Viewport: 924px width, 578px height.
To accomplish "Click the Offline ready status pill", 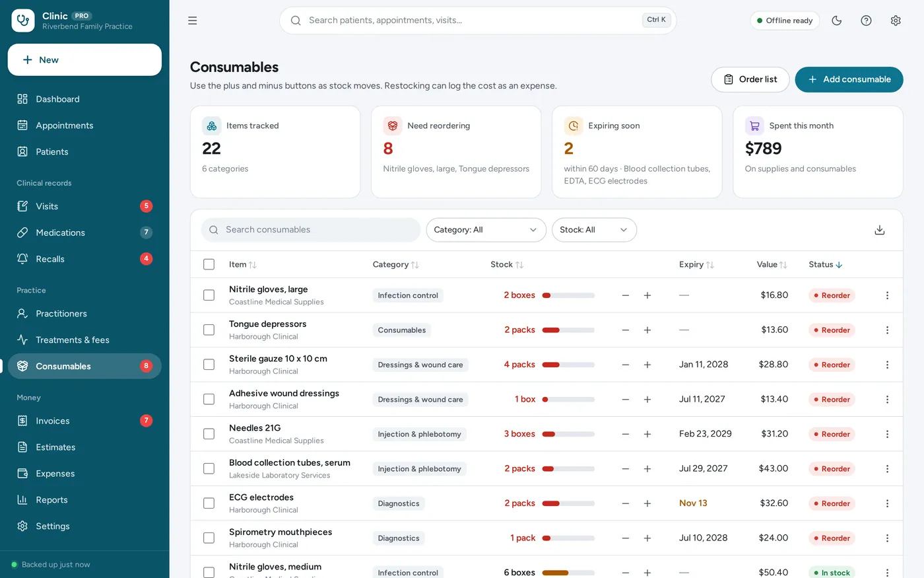I will (785, 20).
